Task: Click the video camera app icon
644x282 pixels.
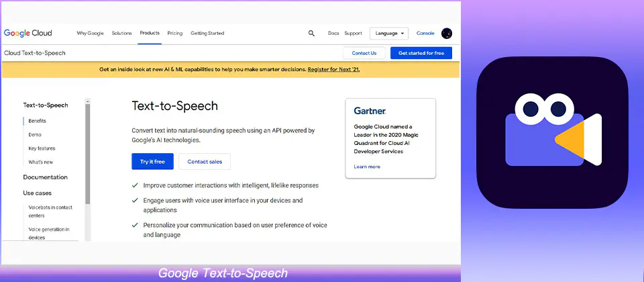Action: coord(552,132)
